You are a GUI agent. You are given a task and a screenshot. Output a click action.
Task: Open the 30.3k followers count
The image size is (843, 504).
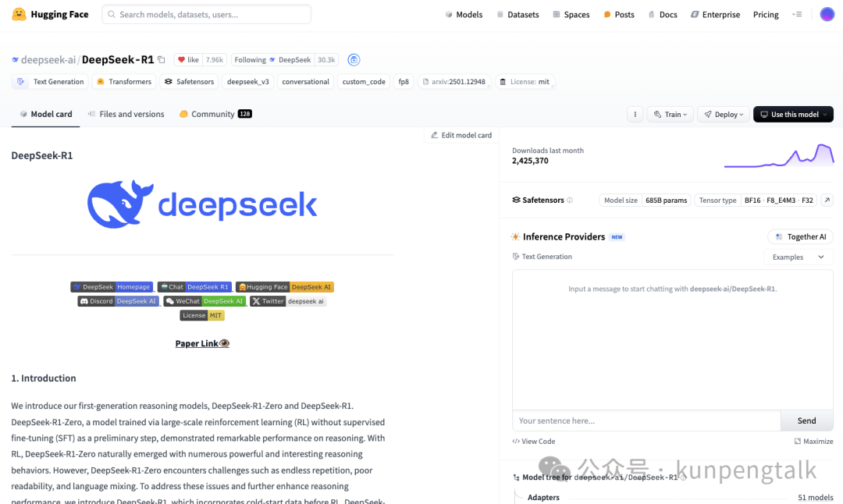[x=326, y=59]
